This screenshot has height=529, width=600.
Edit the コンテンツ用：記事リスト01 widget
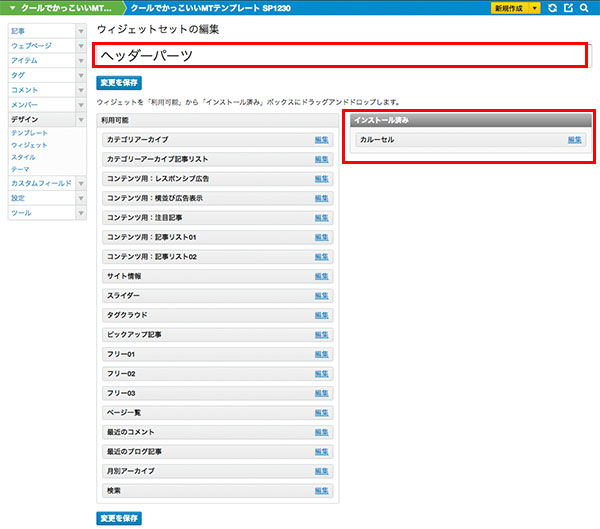click(321, 237)
